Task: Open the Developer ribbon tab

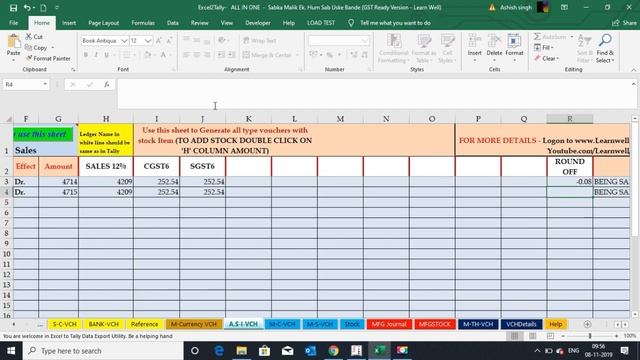Action: point(258,23)
